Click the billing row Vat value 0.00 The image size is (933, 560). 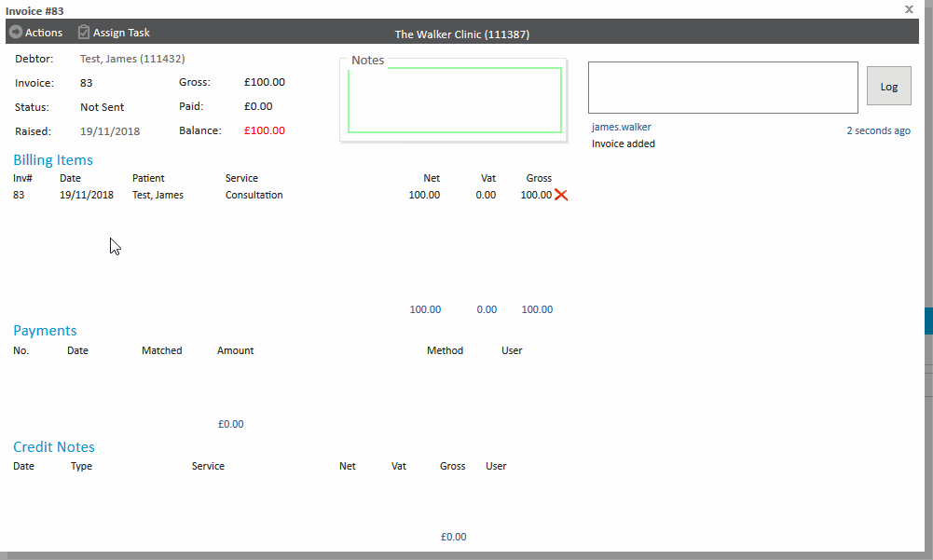(x=486, y=195)
